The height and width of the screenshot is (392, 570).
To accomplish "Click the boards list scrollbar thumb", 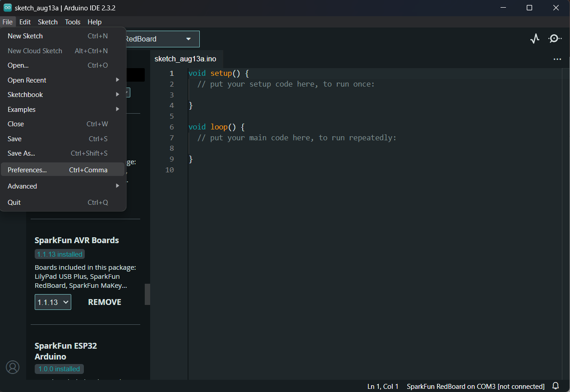I will click(147, 294).
